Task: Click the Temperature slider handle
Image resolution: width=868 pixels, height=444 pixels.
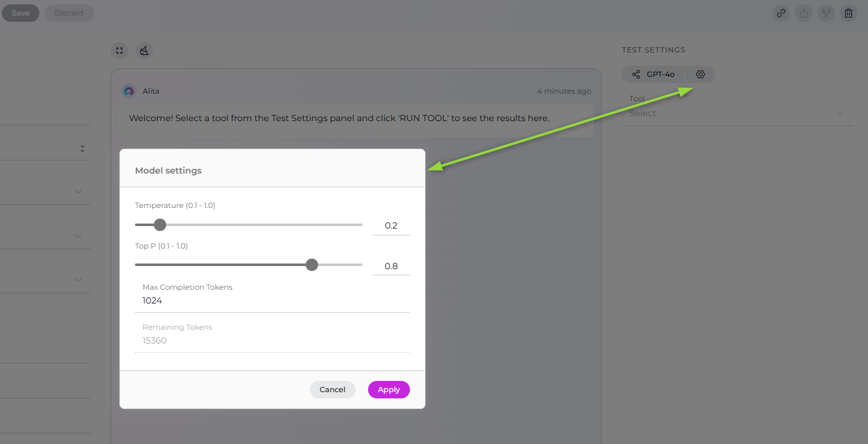Action: point(160,225)
